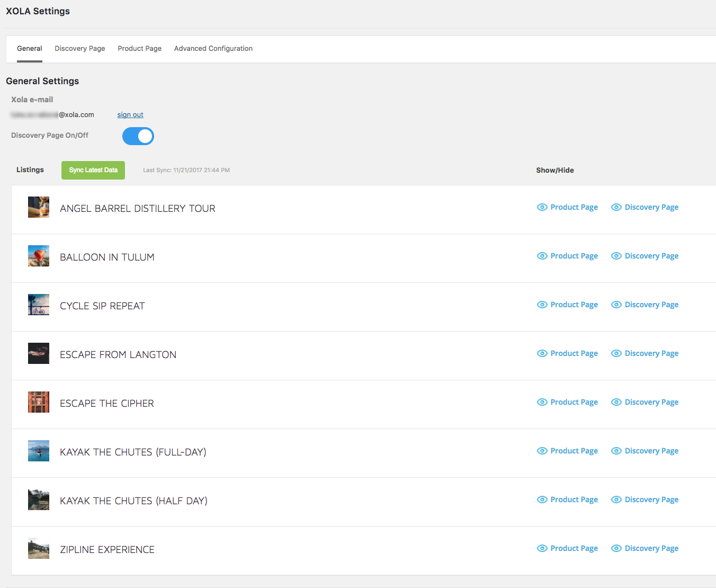Switch to the General tab

coord(30,49)
